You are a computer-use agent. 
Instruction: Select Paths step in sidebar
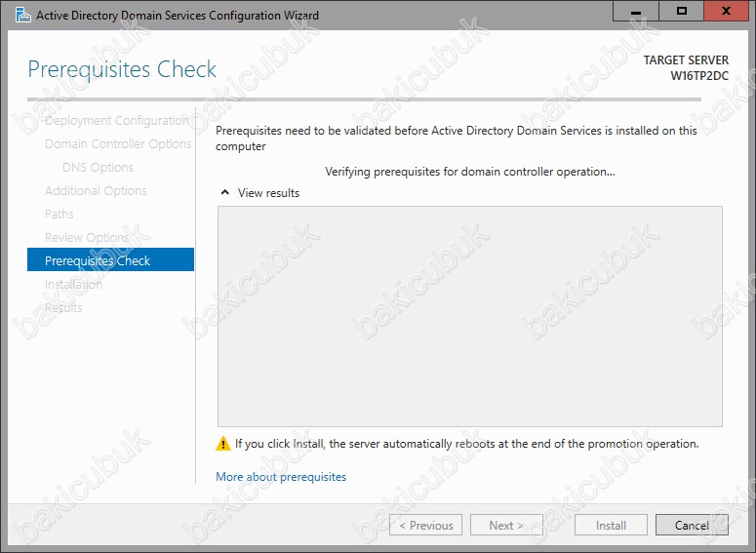coord(59,214)
